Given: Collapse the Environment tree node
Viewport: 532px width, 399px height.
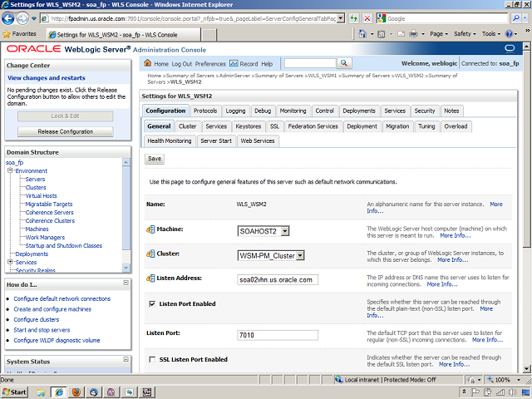Looking at the screenshot, I should (11, 170).
